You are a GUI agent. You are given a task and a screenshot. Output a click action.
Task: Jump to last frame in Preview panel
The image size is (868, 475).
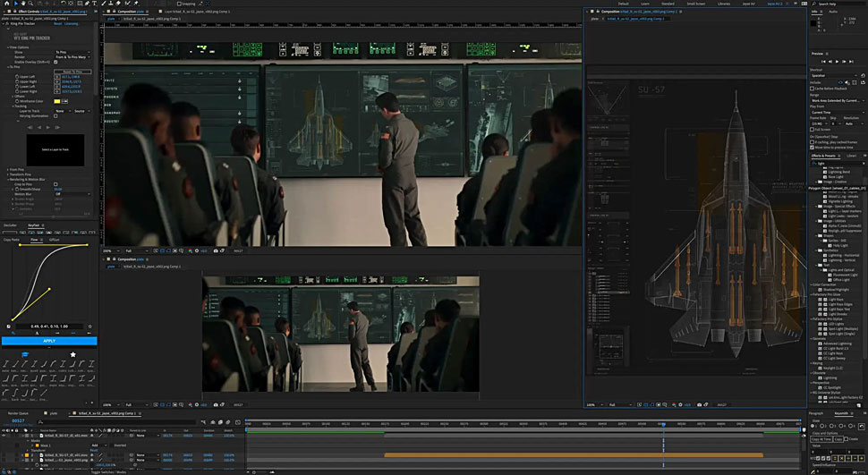tap(851, 62)
